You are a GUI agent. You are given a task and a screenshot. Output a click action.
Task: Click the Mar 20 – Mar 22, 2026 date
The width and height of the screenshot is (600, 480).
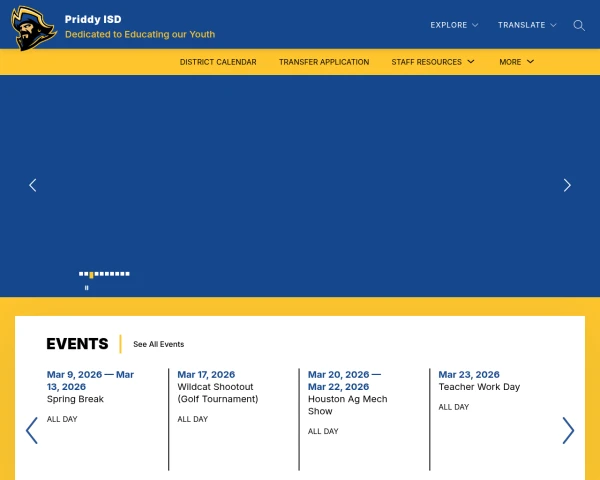(344, 380)
